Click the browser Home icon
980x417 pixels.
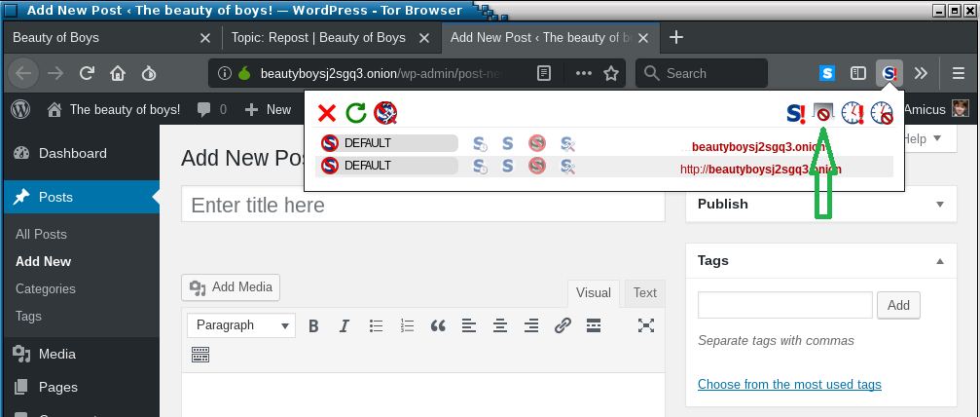(118, 74)
